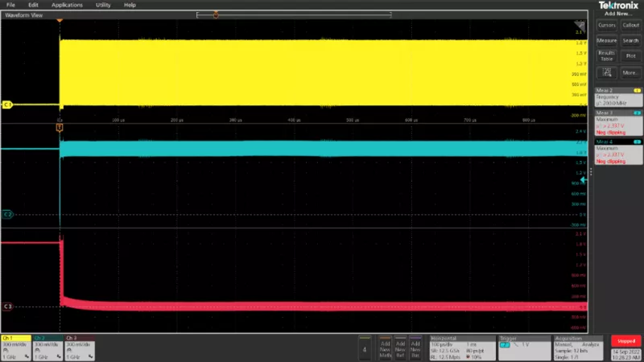Toggle the Stopped acquisition button
The width and height of the screenshot is (644, 362).
pos(625,342)
